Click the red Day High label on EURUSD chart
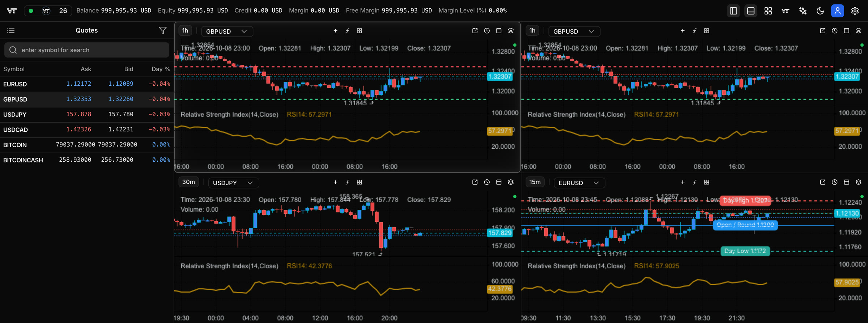 click(745, 200)
